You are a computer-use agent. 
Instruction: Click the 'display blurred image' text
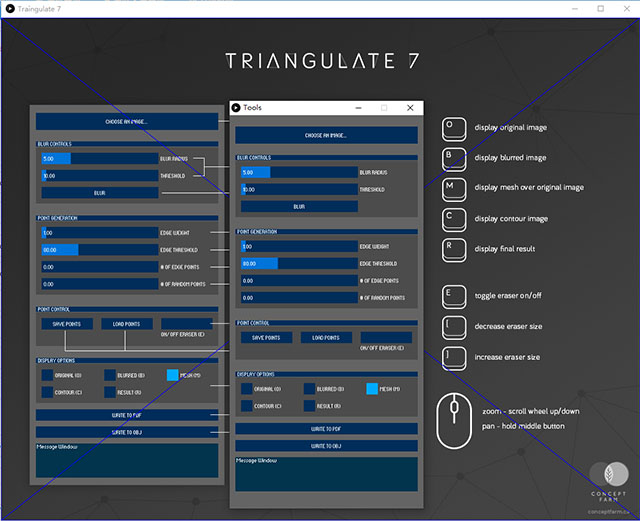point(510,158)
